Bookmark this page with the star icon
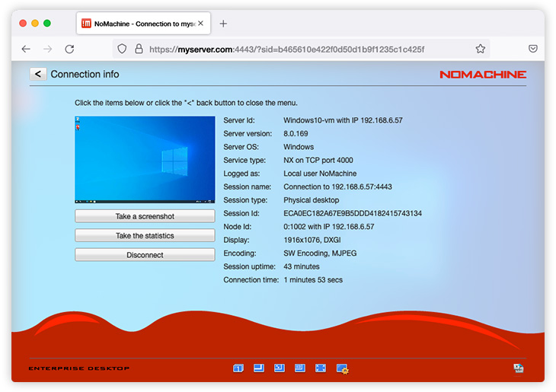The height and width of the screenshot is (392, 556). click(x=481, y=49)
